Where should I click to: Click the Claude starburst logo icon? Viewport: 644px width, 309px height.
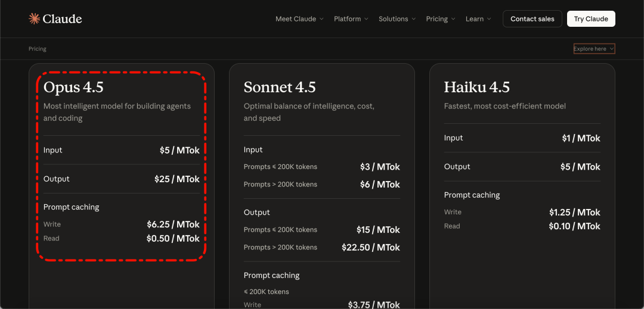pyautogui.click(x=35, y=19)
